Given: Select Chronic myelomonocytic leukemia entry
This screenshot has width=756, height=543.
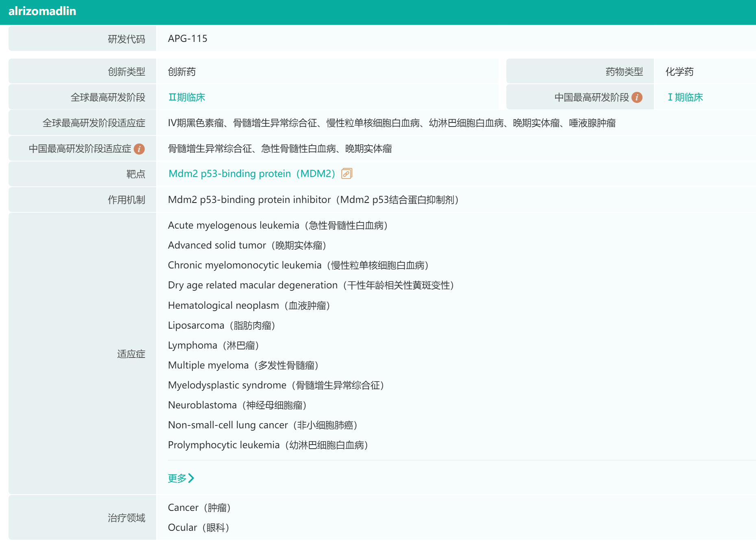Looking at the screenshot, I should [x=298, y=265].
